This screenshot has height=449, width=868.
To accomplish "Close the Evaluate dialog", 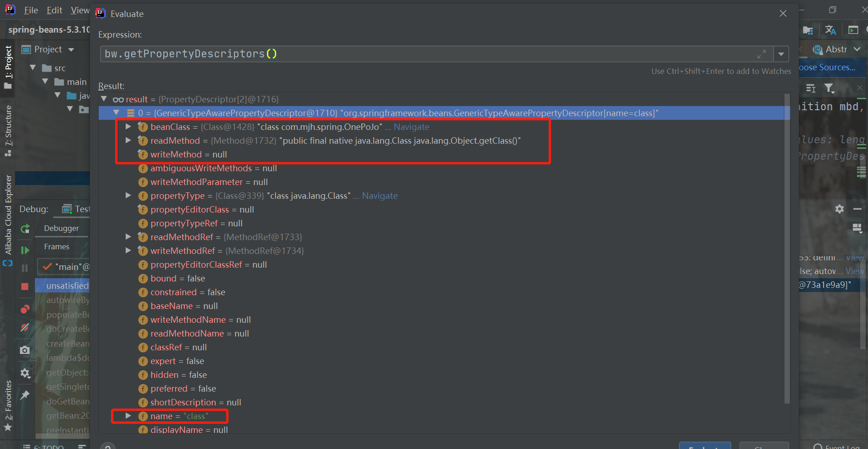I will click(x=783, y=14).
